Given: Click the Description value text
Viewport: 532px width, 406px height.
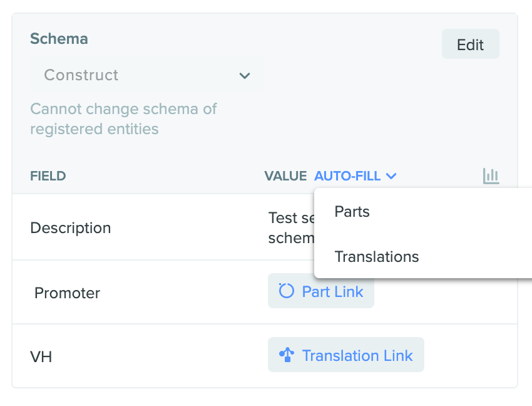Looking at the screenshot, I should pyautogui.click(x=291, y=227).
